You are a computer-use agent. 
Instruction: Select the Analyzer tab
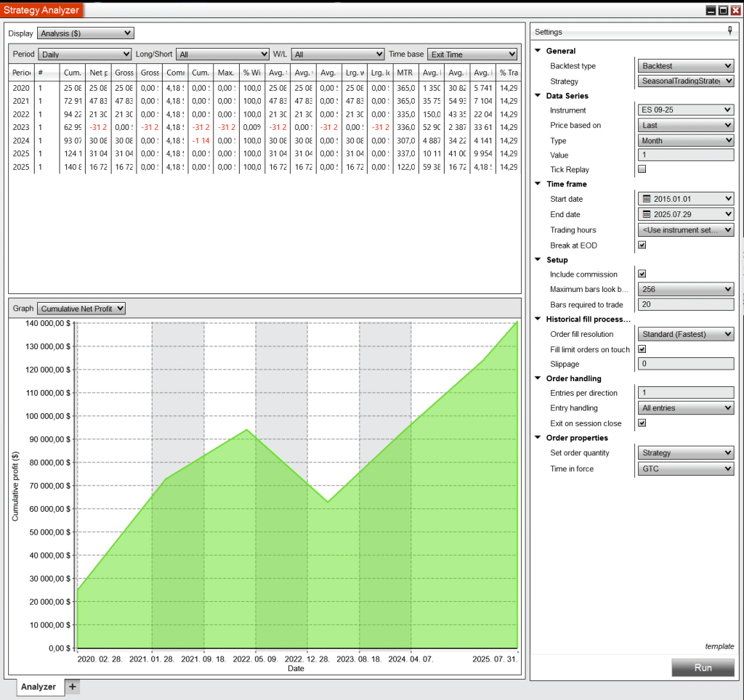pos(39,686)
